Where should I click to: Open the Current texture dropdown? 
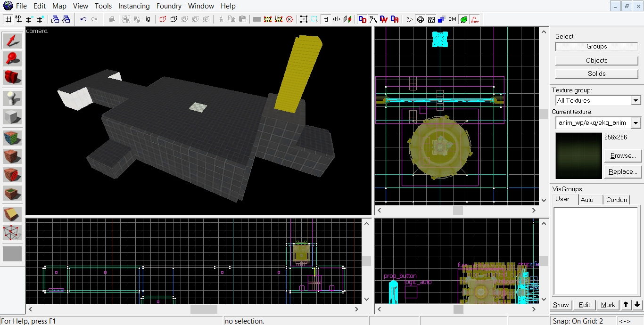(x=636, y=123)
